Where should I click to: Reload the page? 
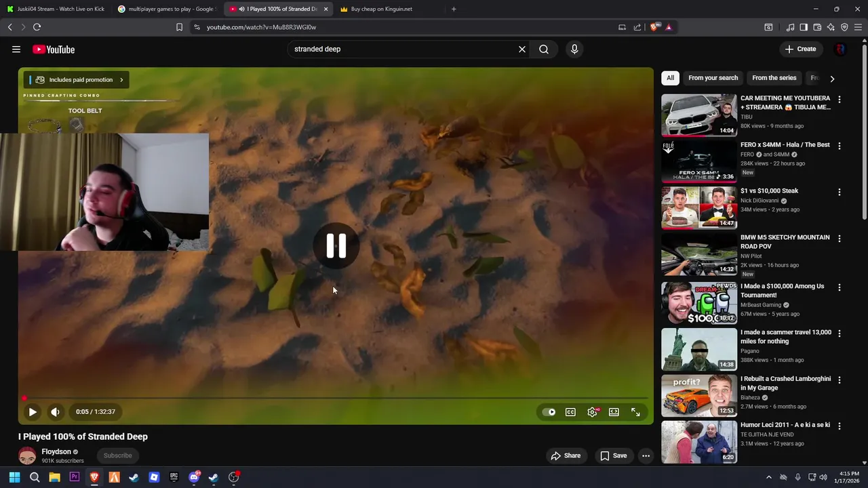pyautogui.click(x=37, y=27)
